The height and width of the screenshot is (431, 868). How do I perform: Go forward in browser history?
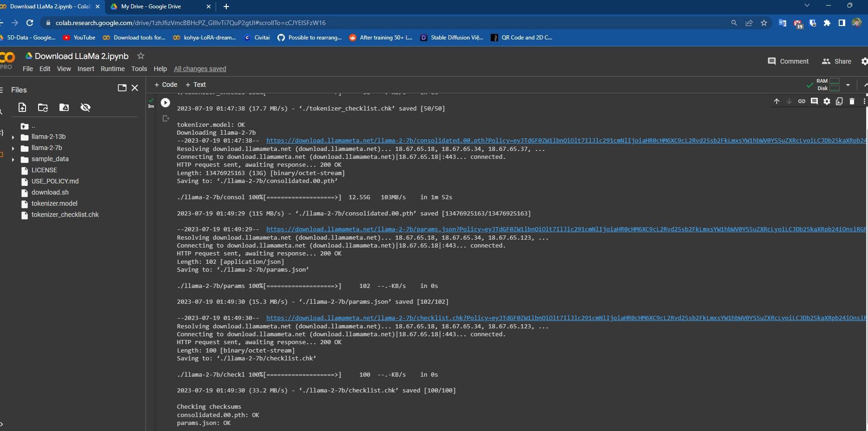point(15,23)
